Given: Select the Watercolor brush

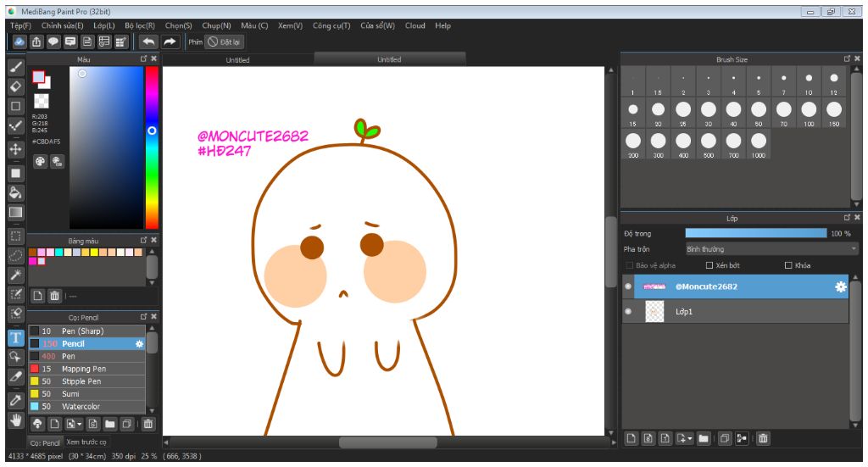Looking at the screenshot, I should point(87,406).
